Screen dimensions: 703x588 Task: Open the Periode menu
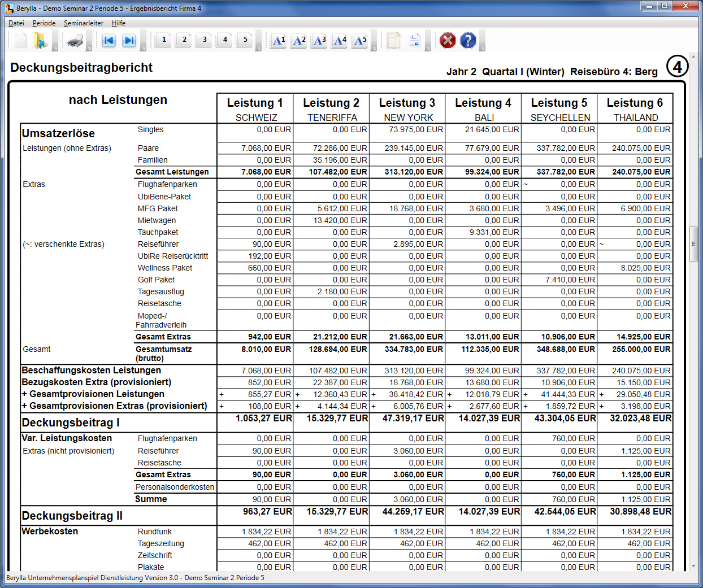44,23
